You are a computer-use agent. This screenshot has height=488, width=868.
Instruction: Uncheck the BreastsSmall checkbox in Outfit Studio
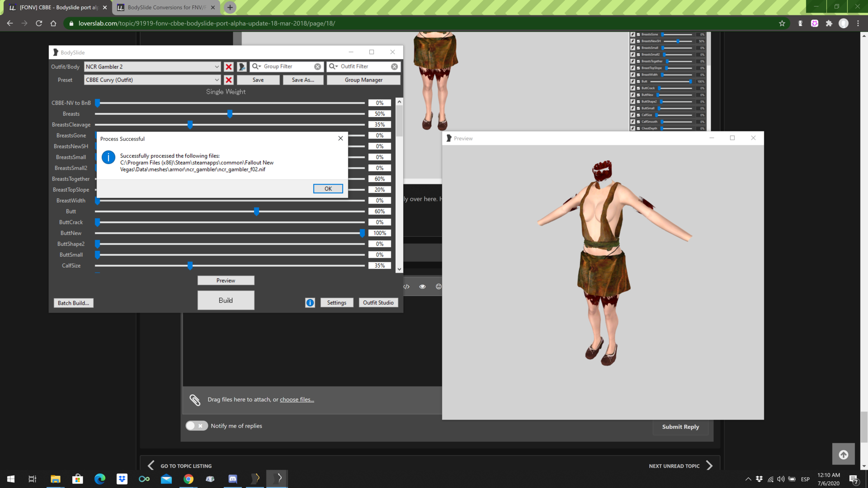pyautogui.click(x=638, y=48)
